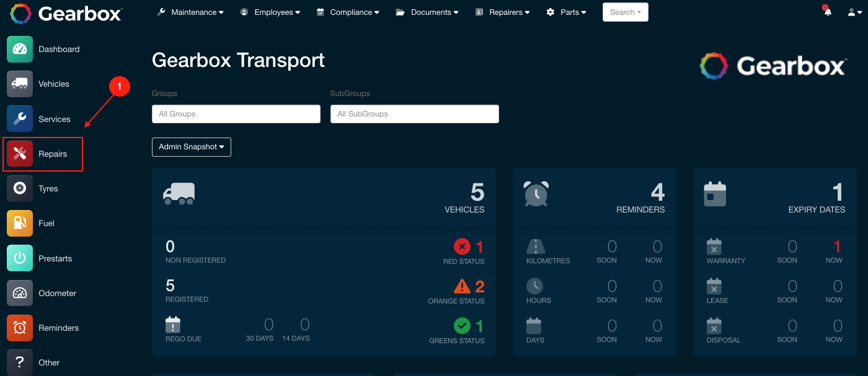
Task: Open the Vehicles truck icon in sidebar
Action: click(20, 84)
